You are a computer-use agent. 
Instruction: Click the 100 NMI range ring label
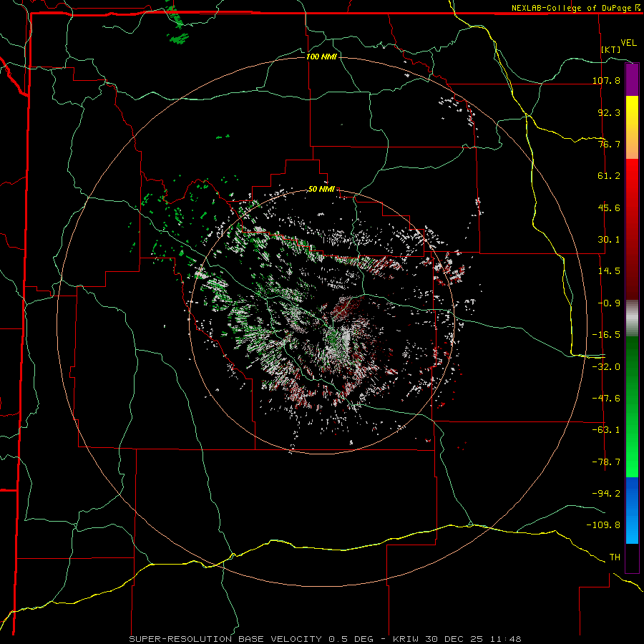point(321,57)
